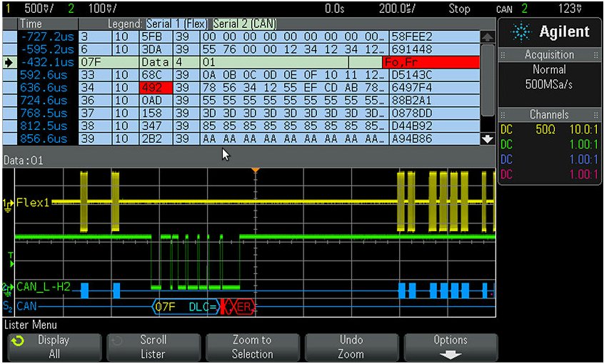Click blue channel 3 DC coupling
This screenshot has height=364, width=604.
pyautogui.click(x=506, y=159)
